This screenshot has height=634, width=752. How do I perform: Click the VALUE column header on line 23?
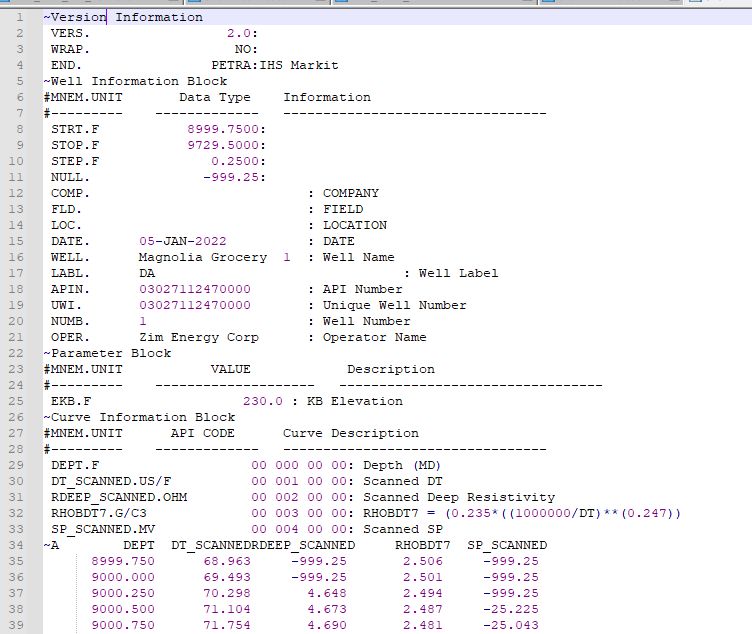(x=231, y=369)
